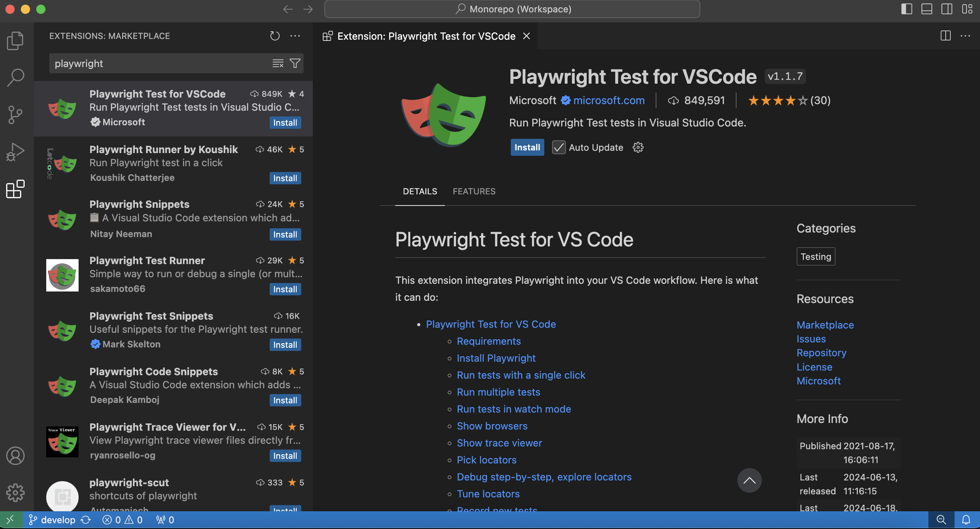Open the Issues resource link
This screenshot has width=980, height=529.
tap(811, 339)
